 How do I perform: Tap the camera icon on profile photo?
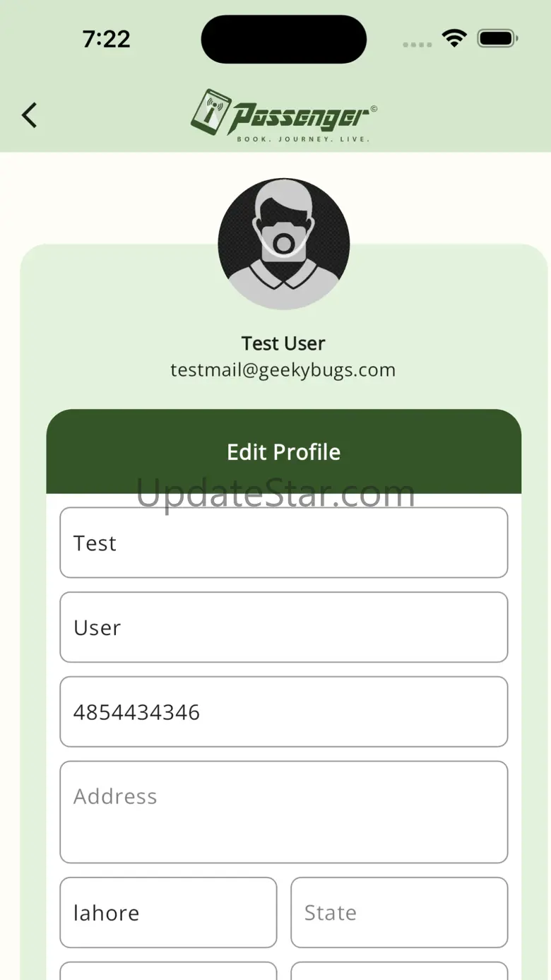(x=283, y=244)
